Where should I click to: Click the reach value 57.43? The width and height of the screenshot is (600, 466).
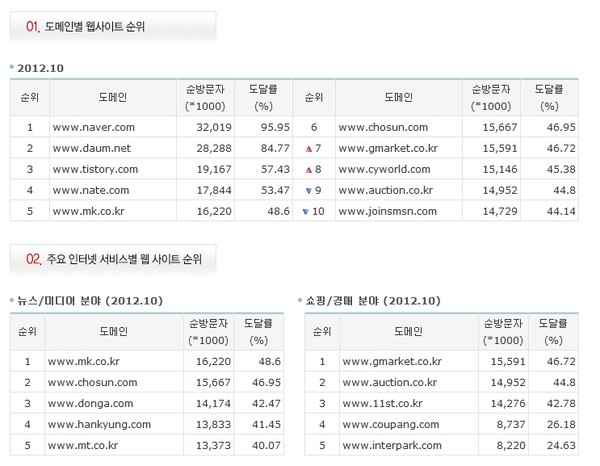point(275,169)
